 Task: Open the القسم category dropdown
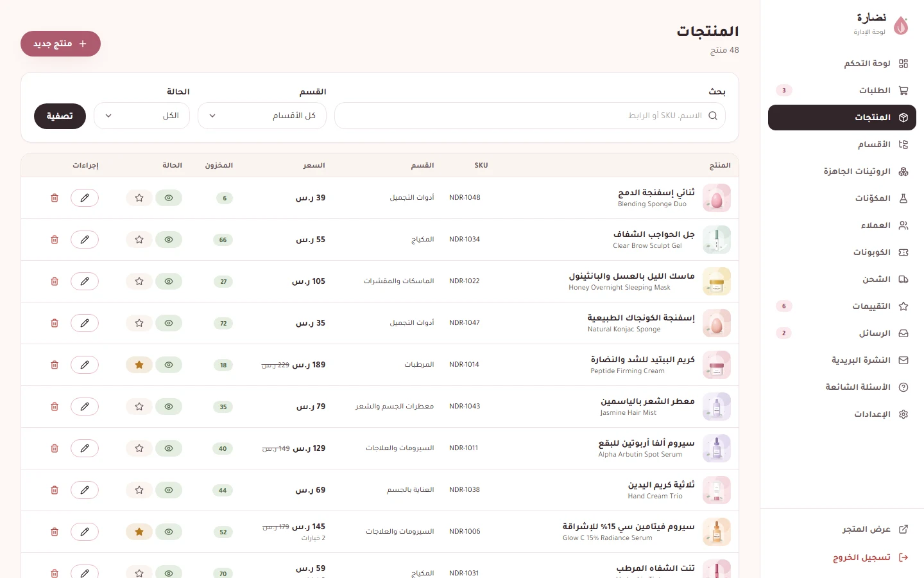click(262, 116)
